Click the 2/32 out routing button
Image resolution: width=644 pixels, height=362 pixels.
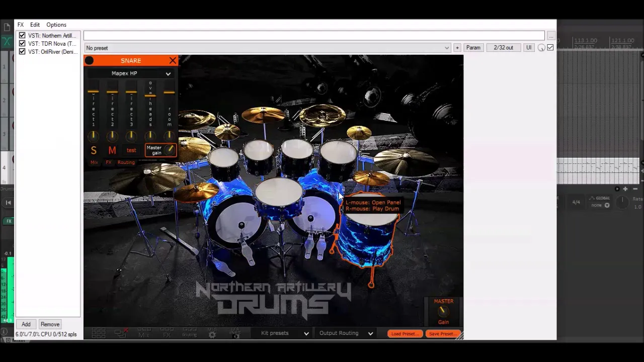pyautogui.click(x=503, y=48)
